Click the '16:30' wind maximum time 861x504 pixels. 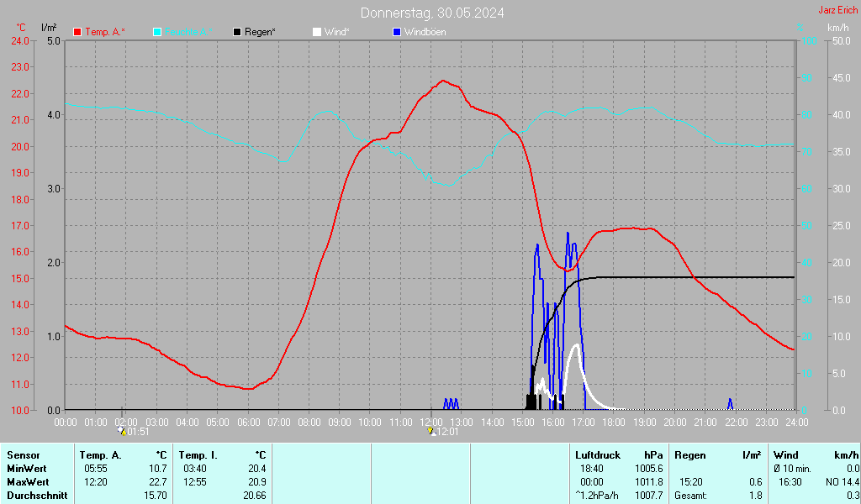[790, 482]
